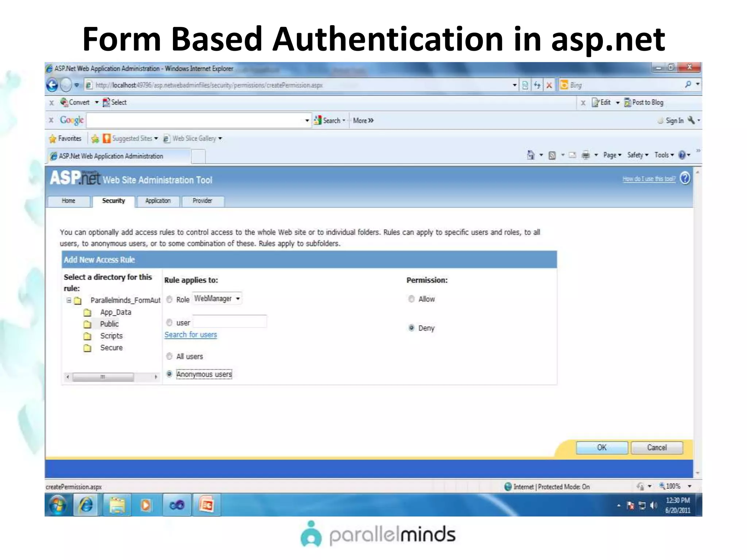Screen dimensions: 747x560
Task: Click the blue help question mark icon
Action: (x=685, y=178)
